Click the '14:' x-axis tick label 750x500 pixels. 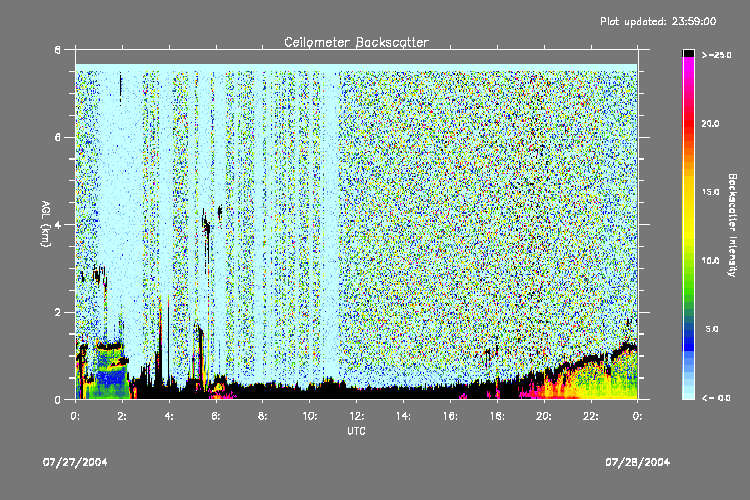tap(403, 416)
